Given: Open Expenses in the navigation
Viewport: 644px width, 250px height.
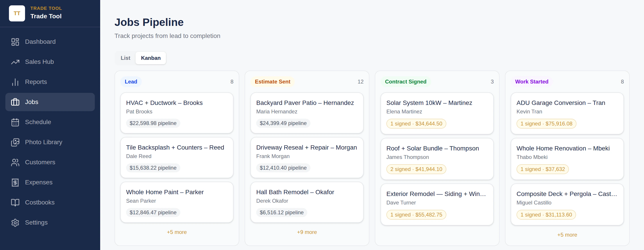Looking at the screenshot, I should [50, 182].
